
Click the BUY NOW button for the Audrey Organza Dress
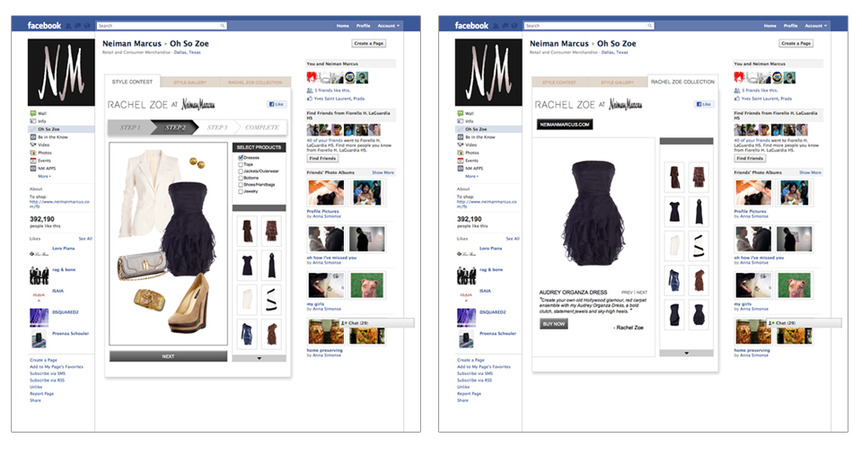554,324
